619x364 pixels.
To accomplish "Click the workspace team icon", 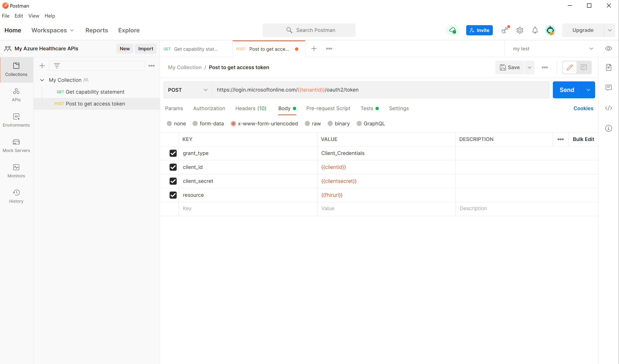I will point(8,48).
